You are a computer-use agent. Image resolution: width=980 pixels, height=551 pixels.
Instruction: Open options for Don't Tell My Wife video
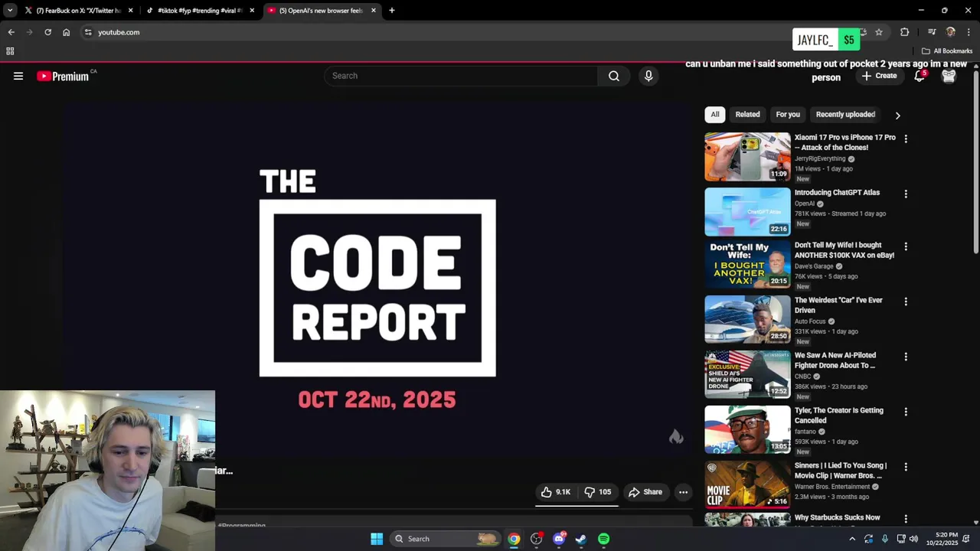click(906, 246)
